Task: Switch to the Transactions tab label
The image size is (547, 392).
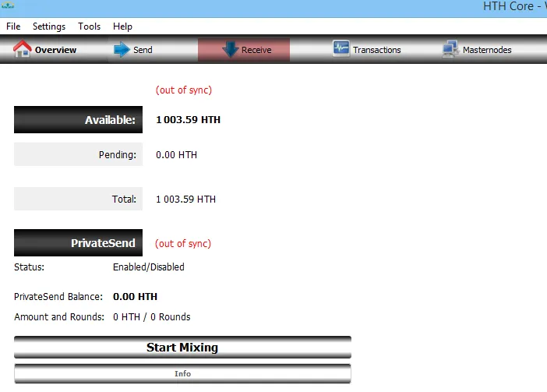Action: coord(377,50)
